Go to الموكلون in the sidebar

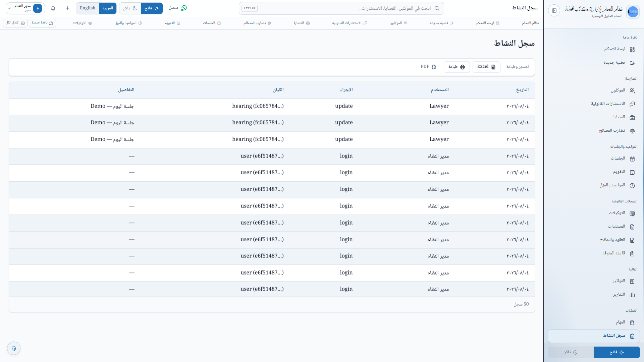pos(594,90)
